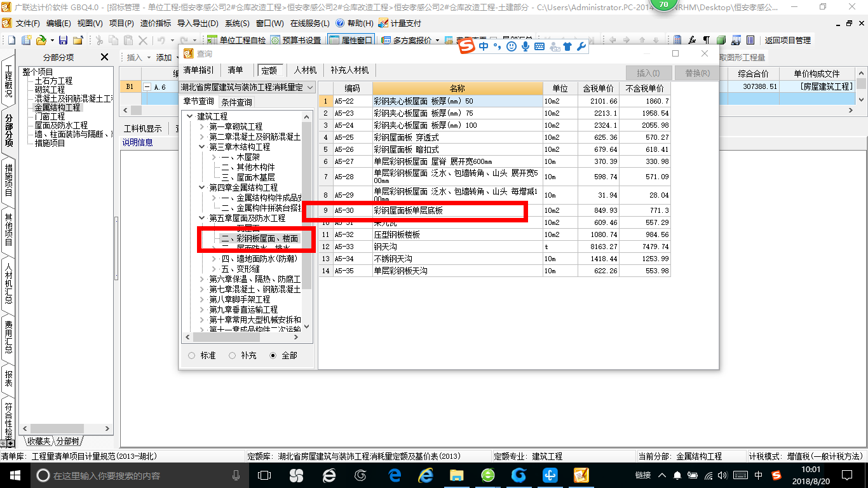Viewport: 868px width, 488px height.
Task: Click the Sogou input method logo
Action: click(x=468, y=46)
